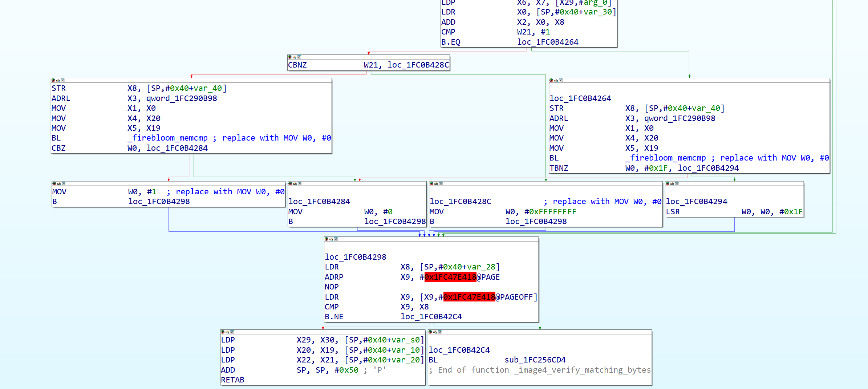Click the pencil icon on the loc_1FC0B42C4 block
868x389 pixels.
[x=435, y=332]
